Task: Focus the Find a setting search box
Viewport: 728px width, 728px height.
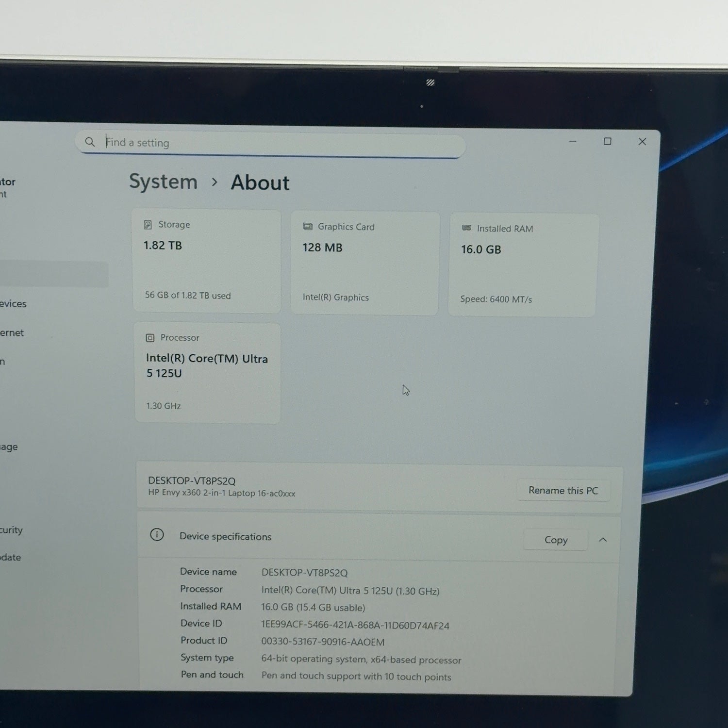Action: 270,144
